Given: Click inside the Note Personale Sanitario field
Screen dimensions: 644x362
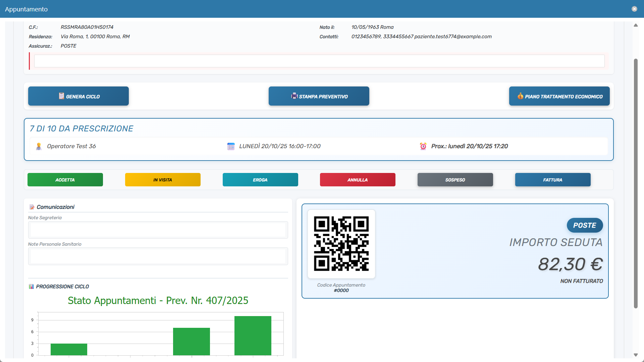Looking at the screenshot, I should pyautogui.click(x=158, y=256).
